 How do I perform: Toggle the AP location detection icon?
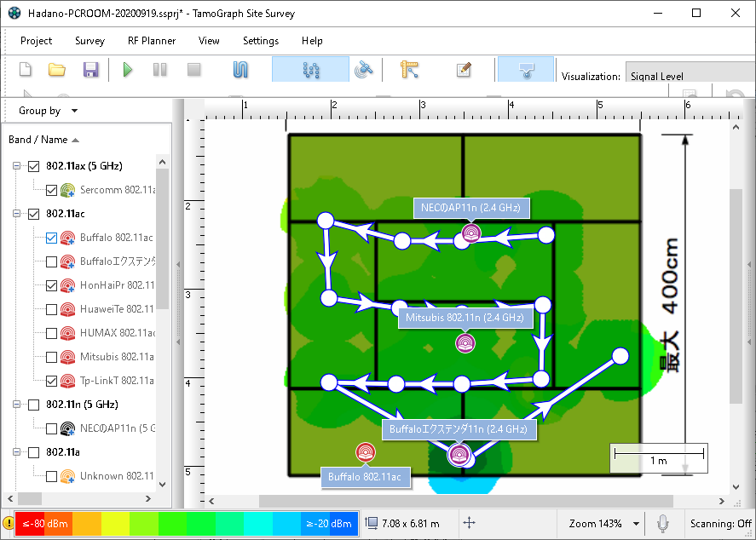click(526, 69)
